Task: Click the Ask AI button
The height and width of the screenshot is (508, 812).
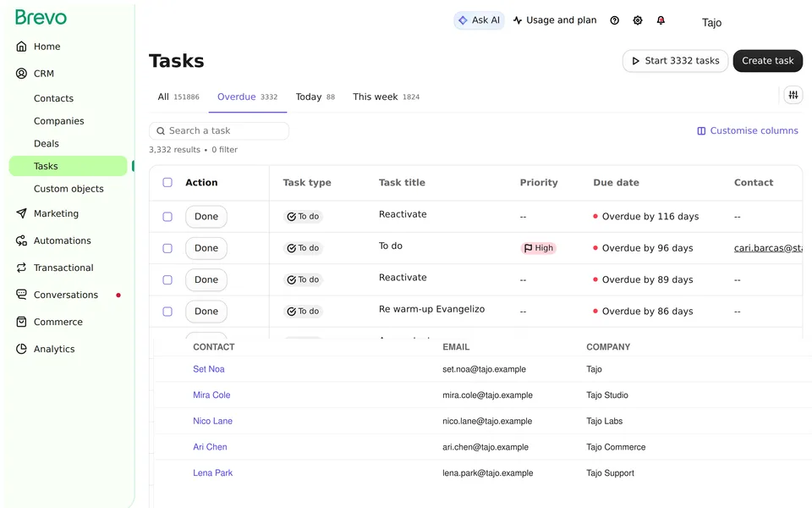Action: (479, 20)
